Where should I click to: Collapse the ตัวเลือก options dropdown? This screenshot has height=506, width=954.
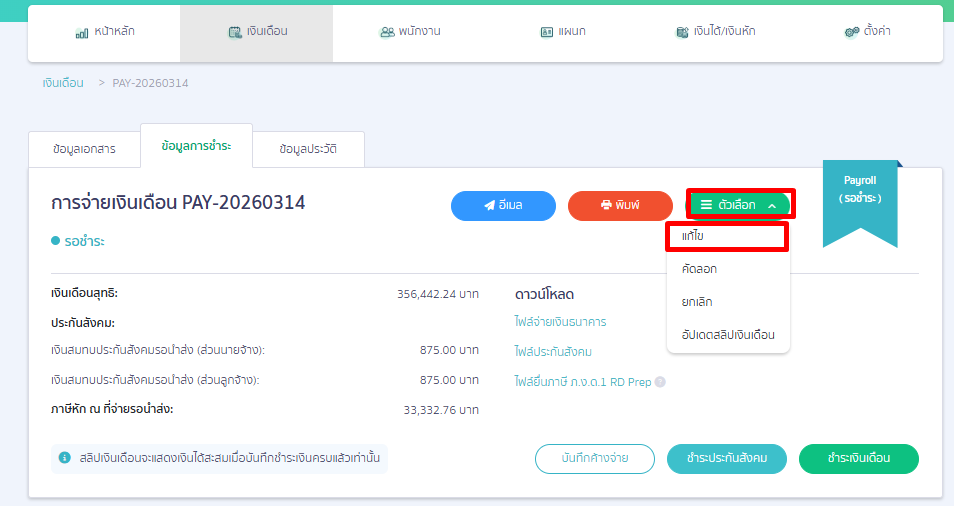click(739, 205)
